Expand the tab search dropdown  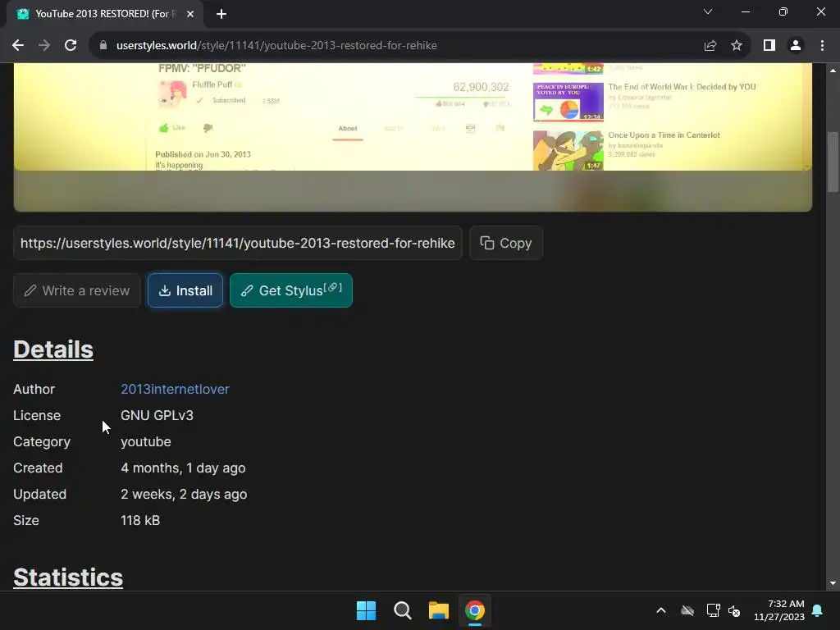(708, 11)
